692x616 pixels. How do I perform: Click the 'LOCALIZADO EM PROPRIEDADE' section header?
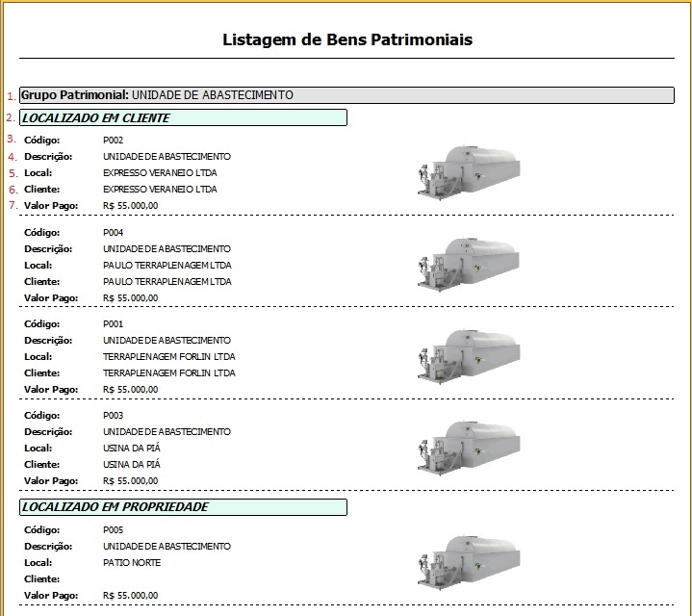click(183, 506)
